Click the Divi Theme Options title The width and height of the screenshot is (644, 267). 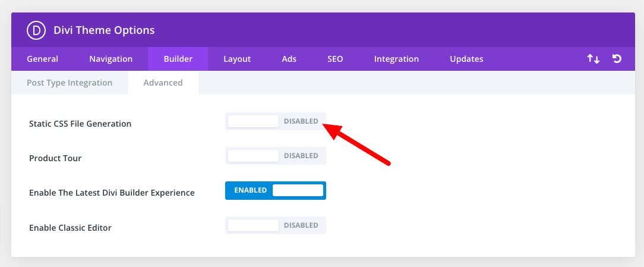104,30
